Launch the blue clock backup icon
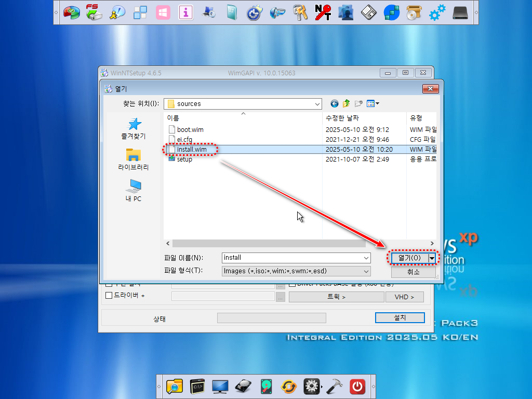532x399 pixels. tap(255, 12)
